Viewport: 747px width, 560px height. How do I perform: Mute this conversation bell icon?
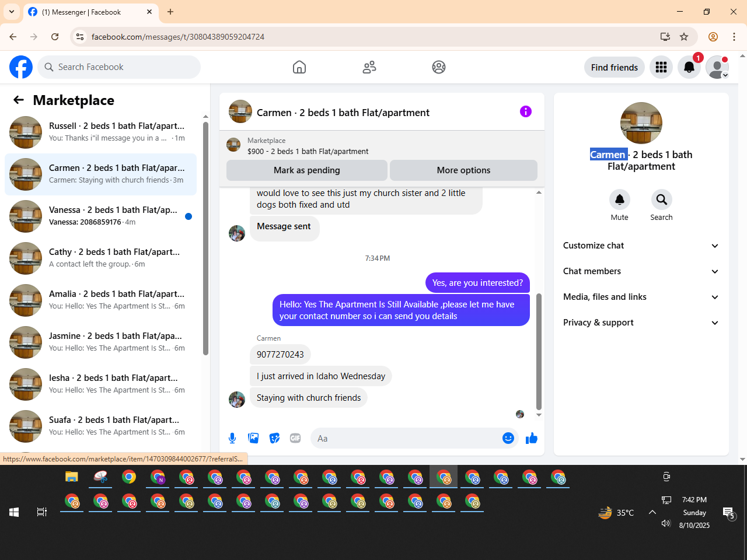pyautogui.click(x=620, y=199)
